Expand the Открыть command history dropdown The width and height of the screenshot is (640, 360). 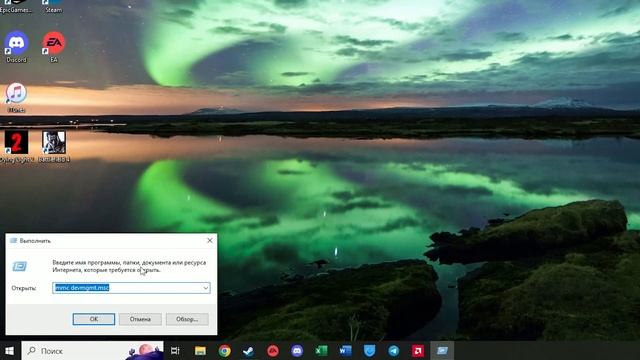(206, 288)
